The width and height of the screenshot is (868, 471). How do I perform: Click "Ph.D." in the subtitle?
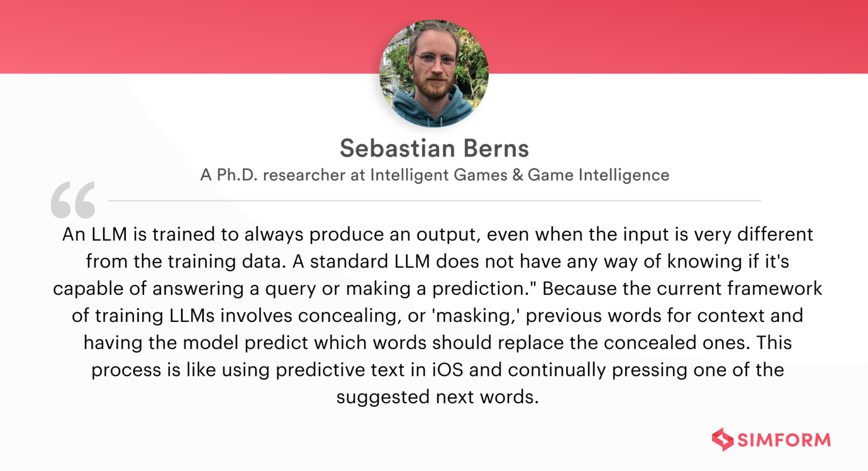tap(237, 175)
